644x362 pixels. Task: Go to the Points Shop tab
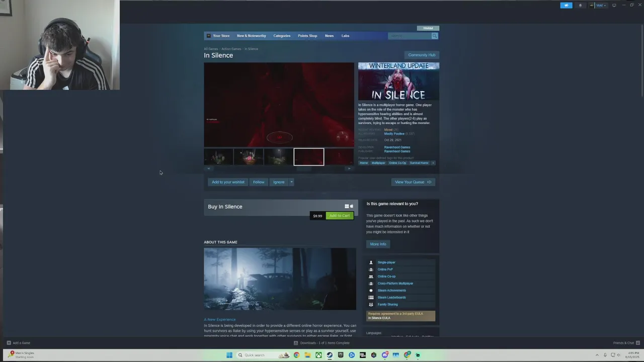point(307,36)
